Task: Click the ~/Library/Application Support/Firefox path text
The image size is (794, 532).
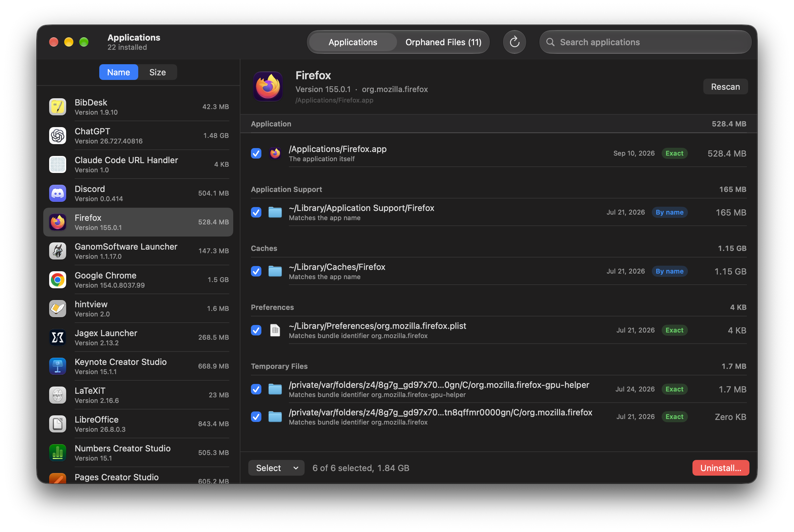Action: [x=362, y=208]
